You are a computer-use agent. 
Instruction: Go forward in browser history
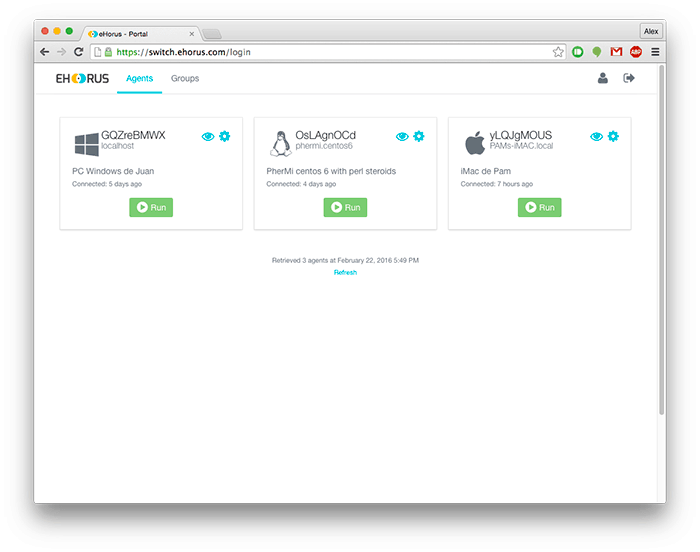[x=62, y=52]
